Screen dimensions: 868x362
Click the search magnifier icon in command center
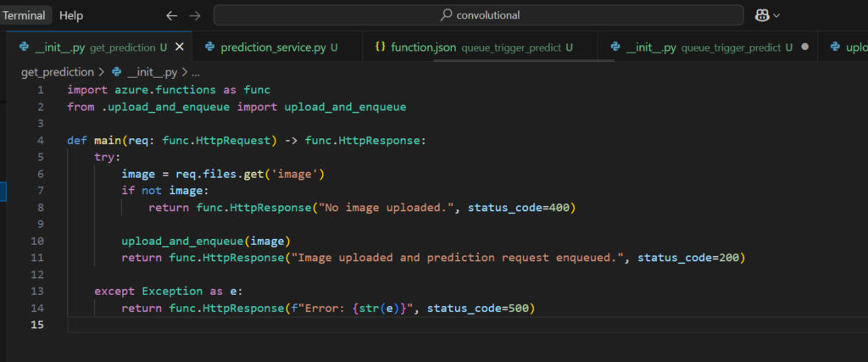(x=446, y=15)
